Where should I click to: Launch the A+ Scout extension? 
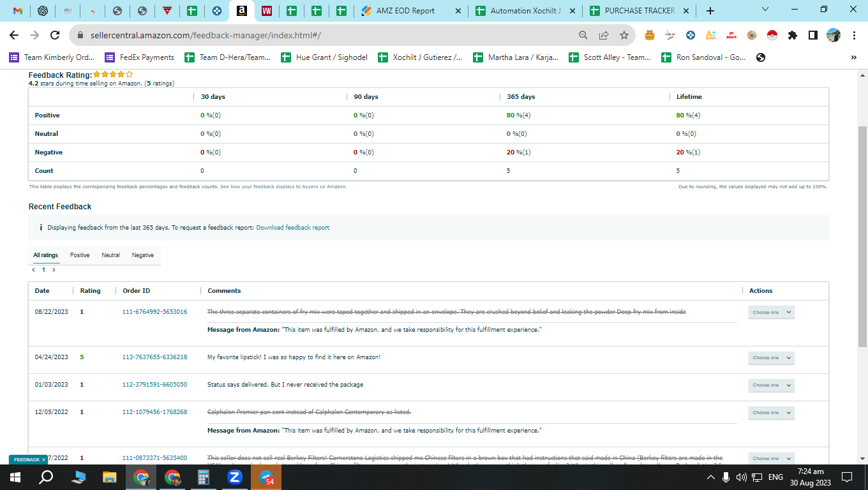click(711, 35)
